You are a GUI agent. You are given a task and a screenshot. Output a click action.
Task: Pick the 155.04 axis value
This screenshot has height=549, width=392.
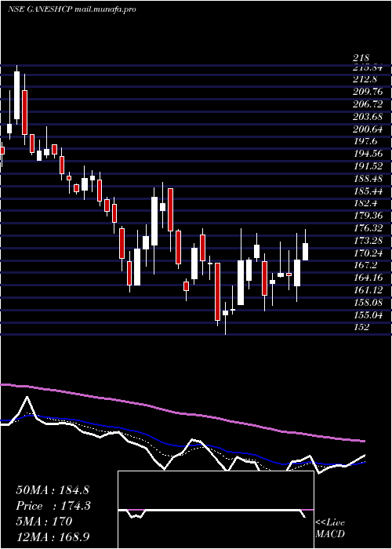368,314
